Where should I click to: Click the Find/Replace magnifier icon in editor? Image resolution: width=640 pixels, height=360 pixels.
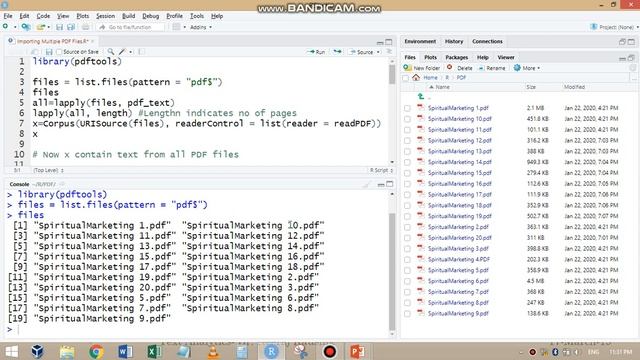pyautogui.click(x=111, y=51)
